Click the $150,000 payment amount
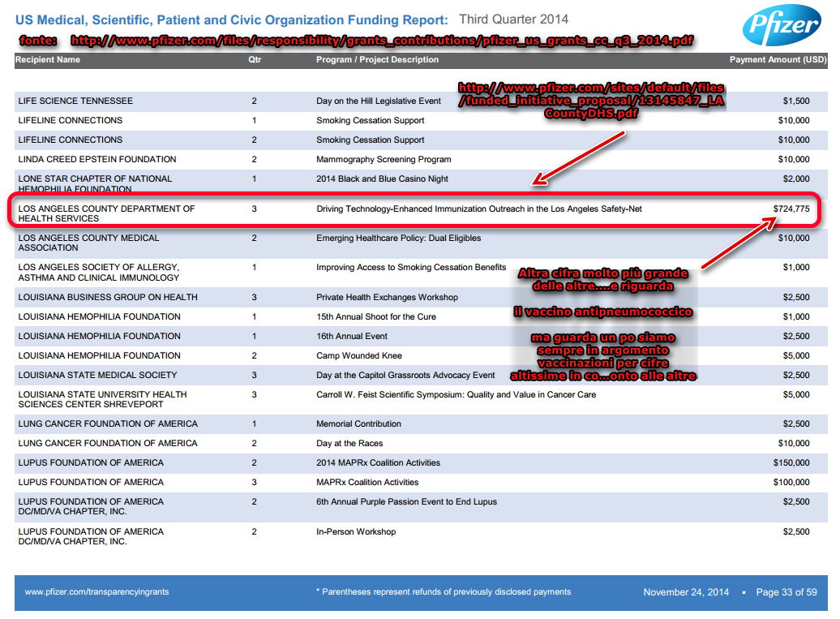The height and width of the screenshot is (619, 840). coord(791,462)
